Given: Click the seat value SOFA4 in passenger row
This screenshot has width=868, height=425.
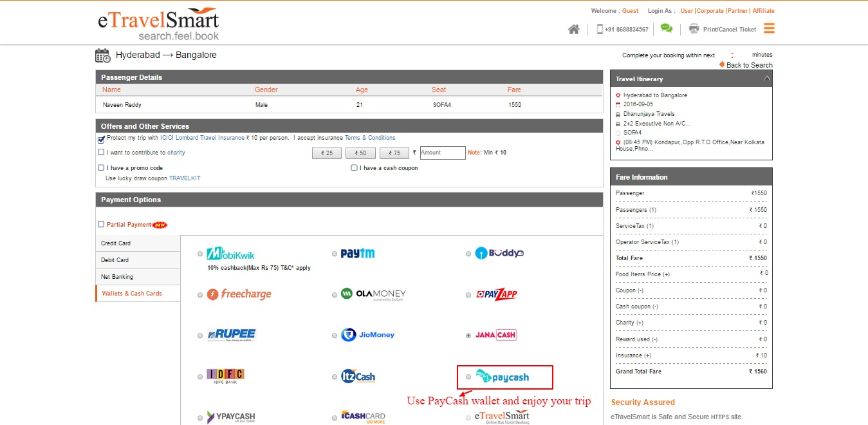Looking at the screenshot, I should coord(442,105).
